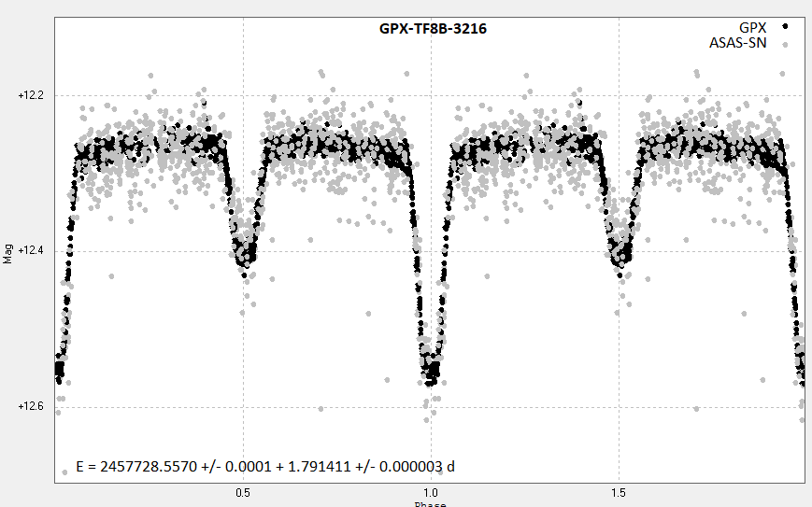Viewport: 812px width, 507px height.
Task: Click the GPX legend label
Action: click(752, 28)
